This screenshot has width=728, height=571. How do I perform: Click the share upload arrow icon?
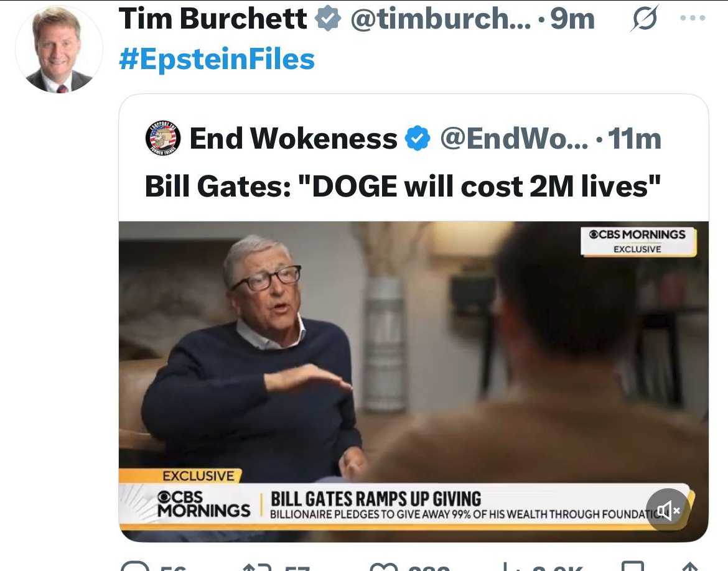pyautogui.click(x=691, y=567)
